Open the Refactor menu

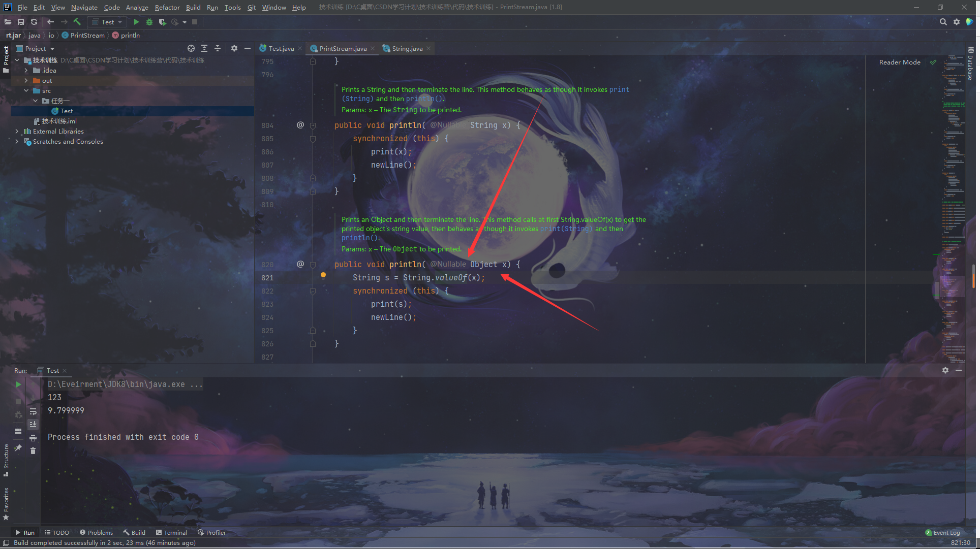click(x=167, y=7)
